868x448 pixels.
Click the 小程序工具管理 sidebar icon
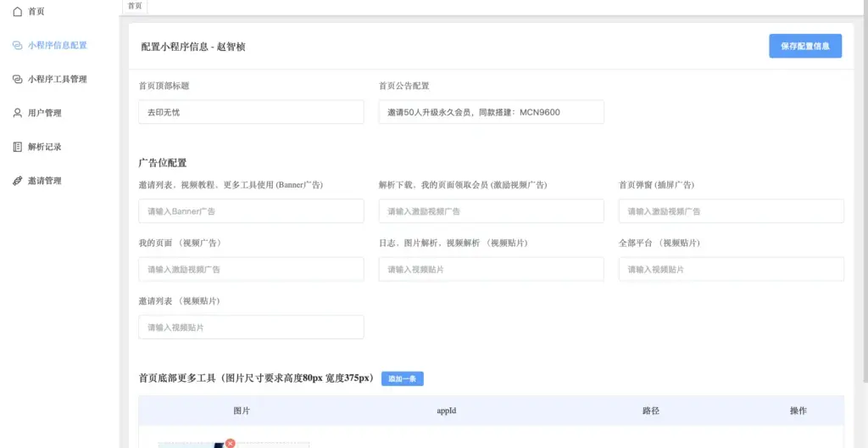tap(17, 79)
